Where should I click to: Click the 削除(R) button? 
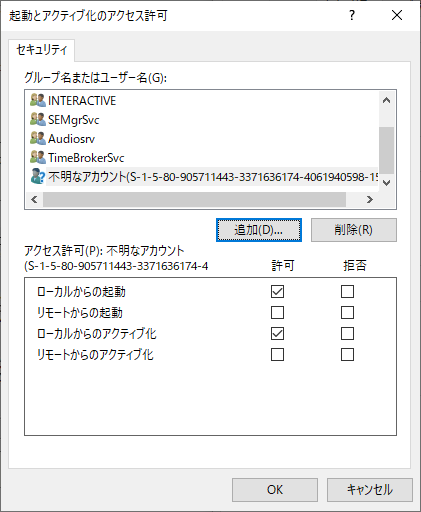click(354, 230)
